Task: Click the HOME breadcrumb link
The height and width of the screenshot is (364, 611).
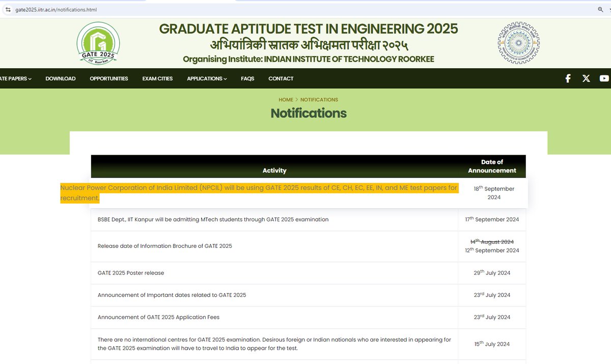Action: click(286, 100)
